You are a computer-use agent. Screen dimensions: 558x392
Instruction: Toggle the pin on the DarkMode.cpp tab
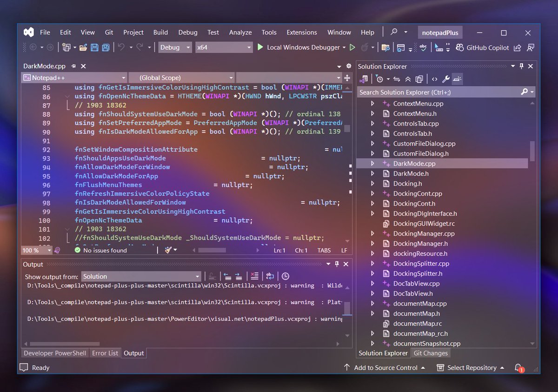pyautogui.click(x=73, y=66)
